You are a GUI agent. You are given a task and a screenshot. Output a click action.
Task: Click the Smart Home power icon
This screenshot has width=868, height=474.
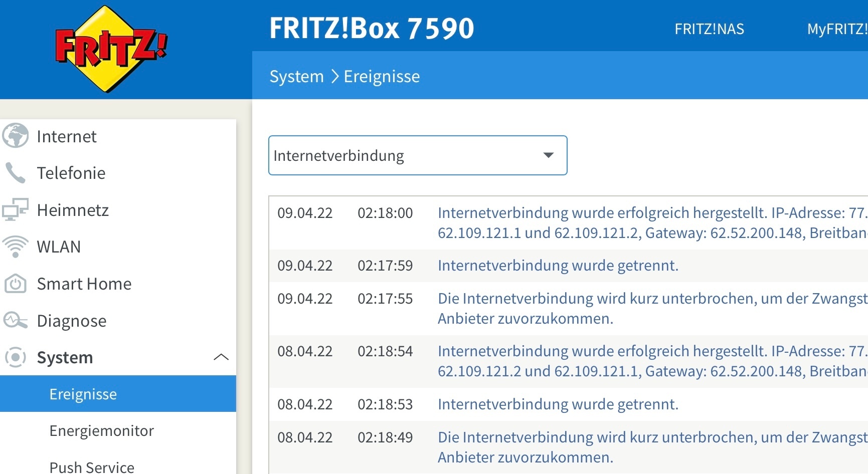click(16, 284)
